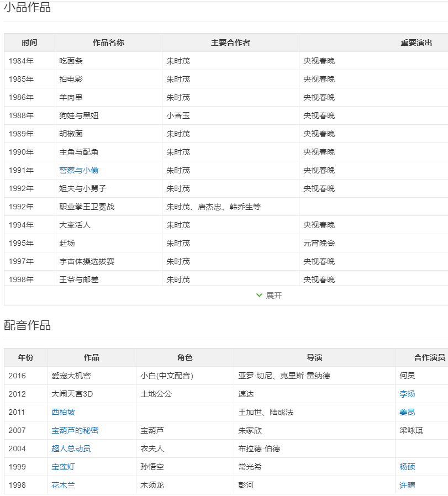Click the 1998年 cell in 小品作品
The height and width of the screenshot is (496, 448).
tap(30, 279)
